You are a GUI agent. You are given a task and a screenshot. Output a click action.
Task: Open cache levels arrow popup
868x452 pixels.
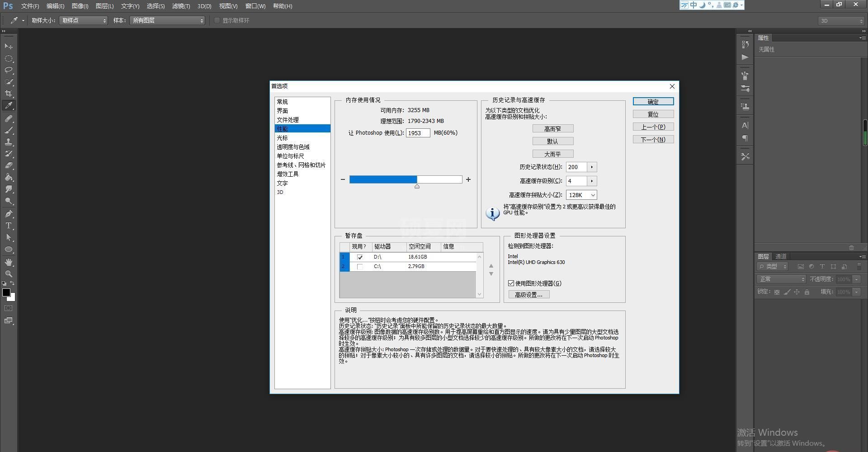tap(592, 181)
